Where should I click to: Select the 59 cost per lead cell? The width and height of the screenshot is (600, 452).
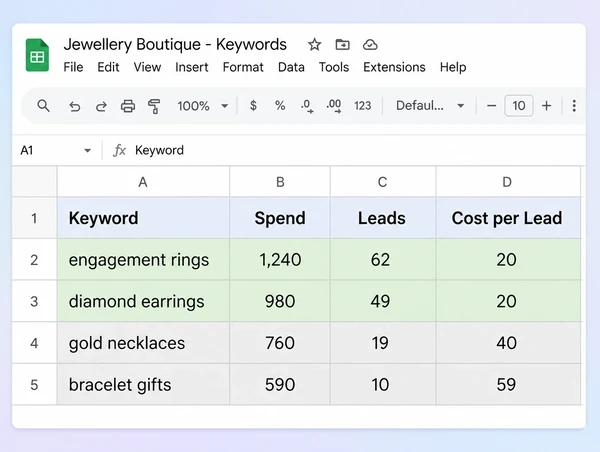508,385
